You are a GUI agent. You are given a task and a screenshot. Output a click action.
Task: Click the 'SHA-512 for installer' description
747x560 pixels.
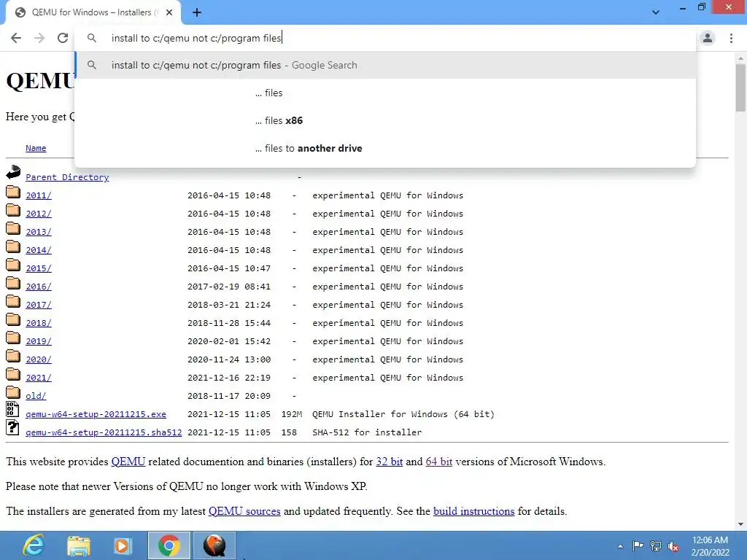coord(367,432)
